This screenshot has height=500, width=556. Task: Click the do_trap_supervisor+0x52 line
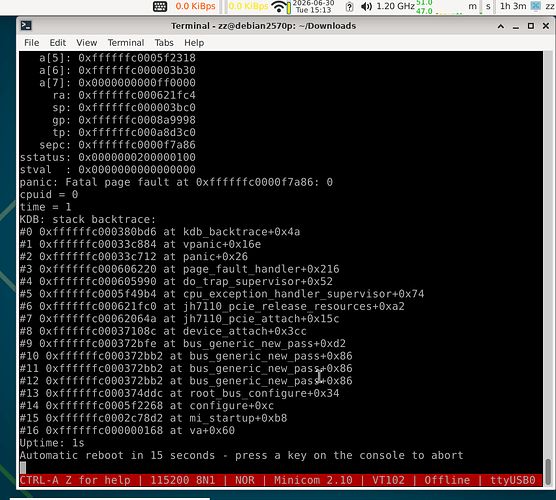pyautogui.click(x=176, y=282)
